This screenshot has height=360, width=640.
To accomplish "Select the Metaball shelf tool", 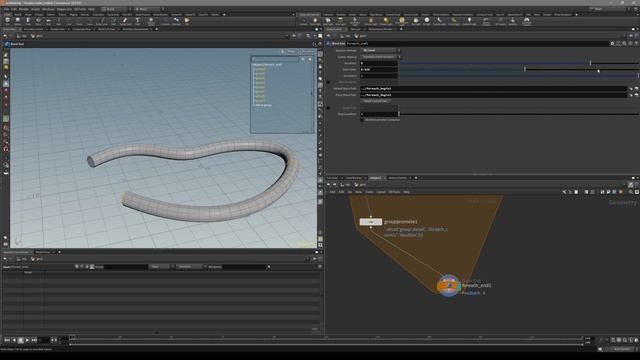I will coord(176,21).
